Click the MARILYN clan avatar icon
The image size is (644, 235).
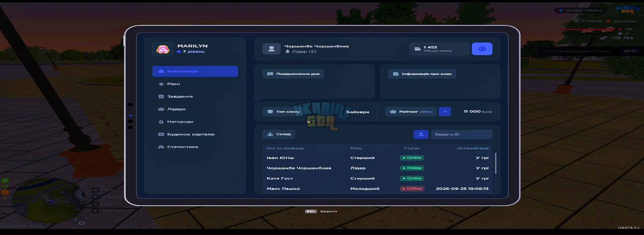[x=163, y=49]
